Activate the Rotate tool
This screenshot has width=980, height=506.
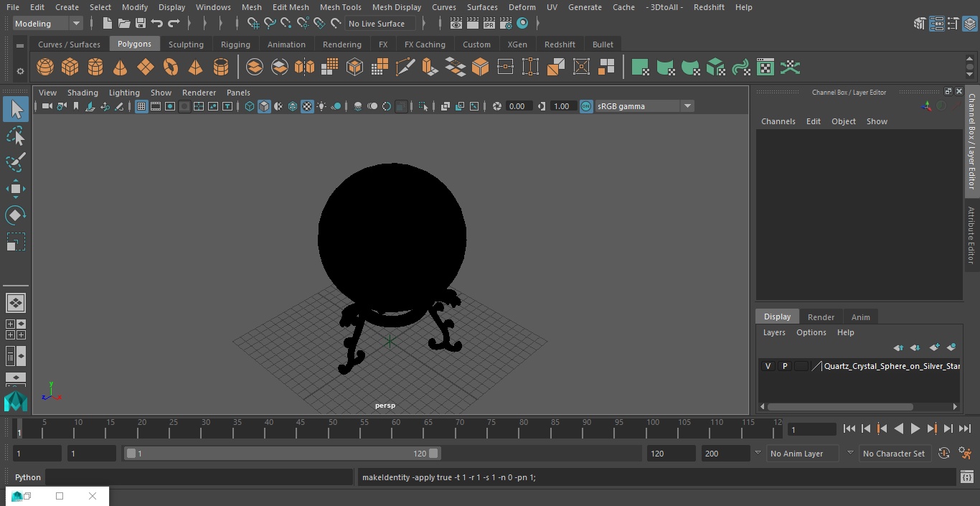16,215
